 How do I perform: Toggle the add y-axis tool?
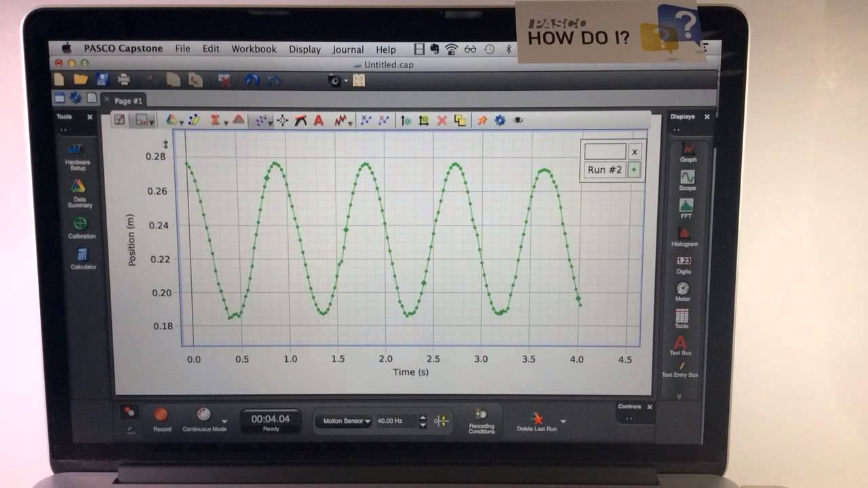[406, 121]
